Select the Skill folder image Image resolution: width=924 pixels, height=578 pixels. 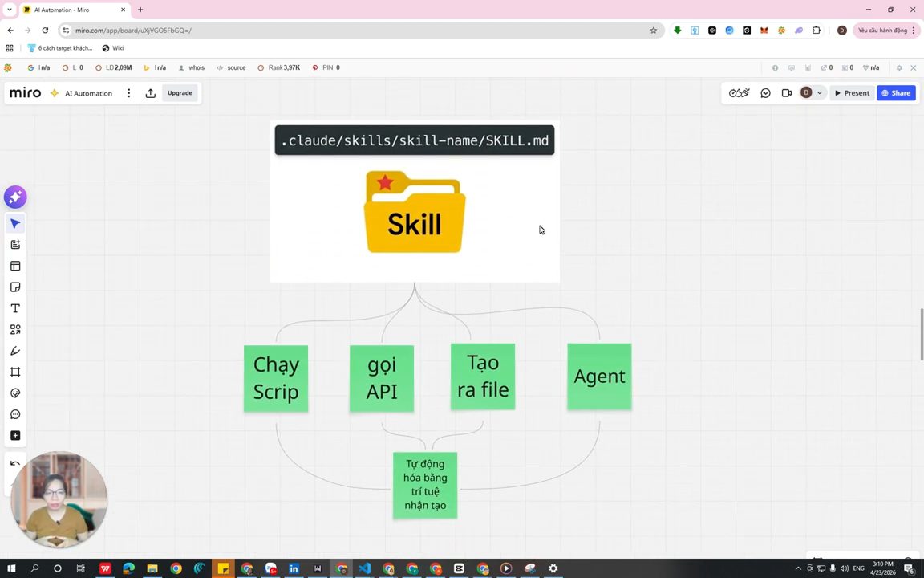click(x=415, y=212)
